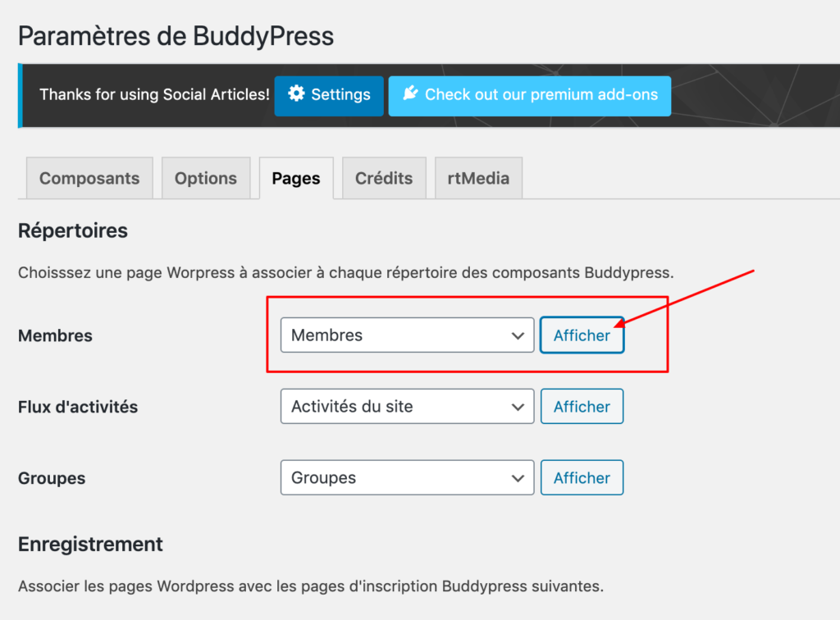Click the Répertoires section heading

[73, 230]
